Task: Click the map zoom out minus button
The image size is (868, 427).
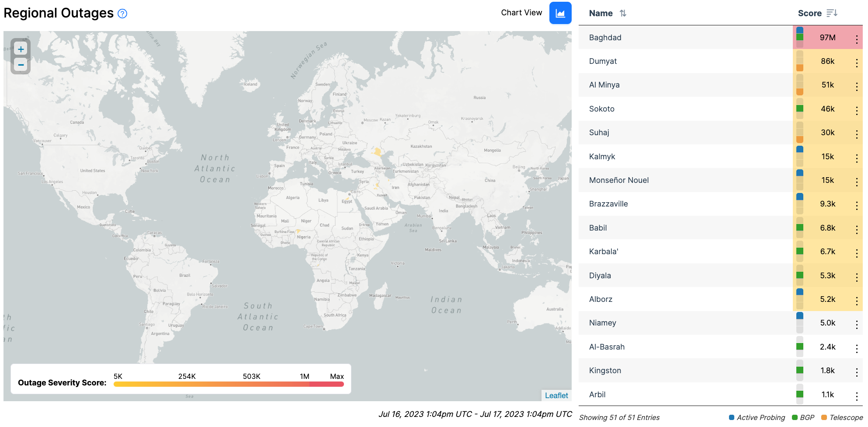Action: pos(21,65)
